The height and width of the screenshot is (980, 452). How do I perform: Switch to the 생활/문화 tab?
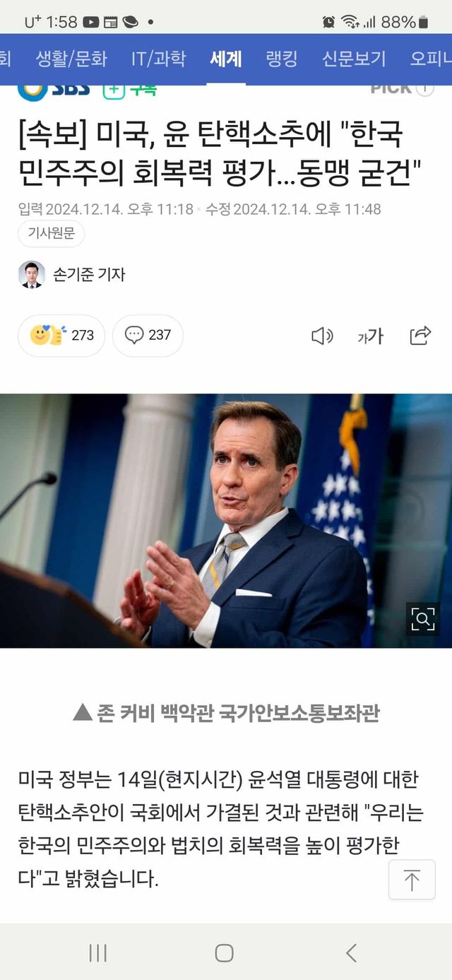71,59
